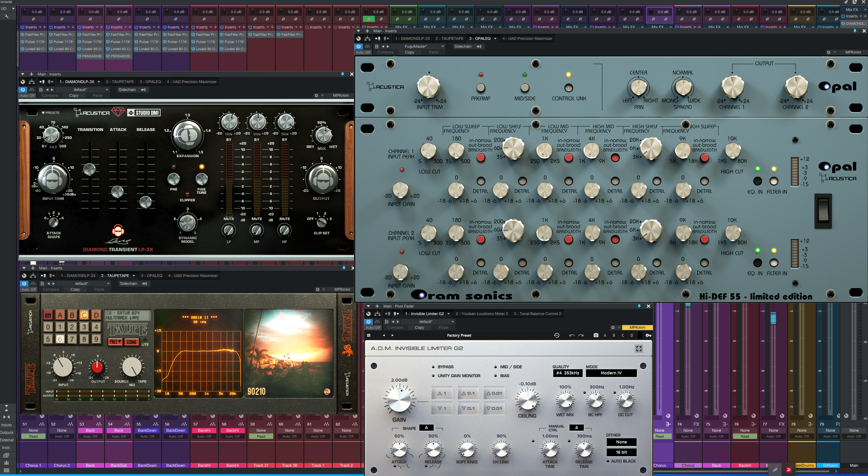
Task: Click the undo arrow in Invisible Limiter toolbar
Action: coord(571,335)
